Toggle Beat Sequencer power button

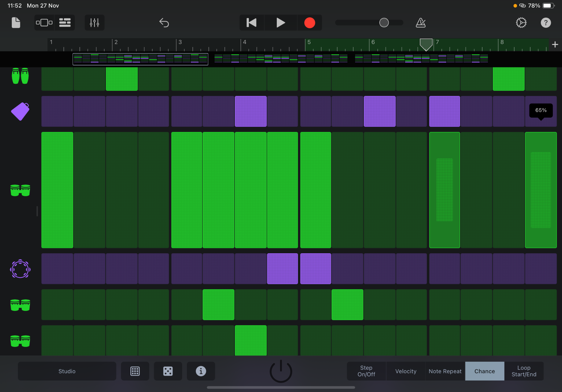281,371
